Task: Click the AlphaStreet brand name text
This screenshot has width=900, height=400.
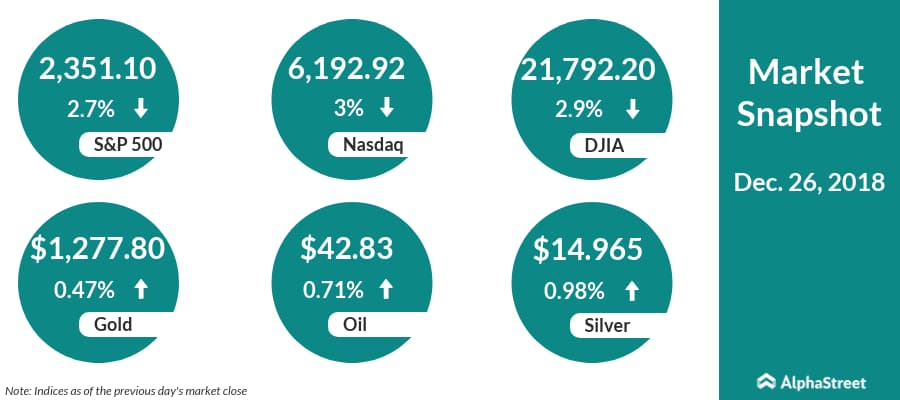Action: [x=824, y=381]
